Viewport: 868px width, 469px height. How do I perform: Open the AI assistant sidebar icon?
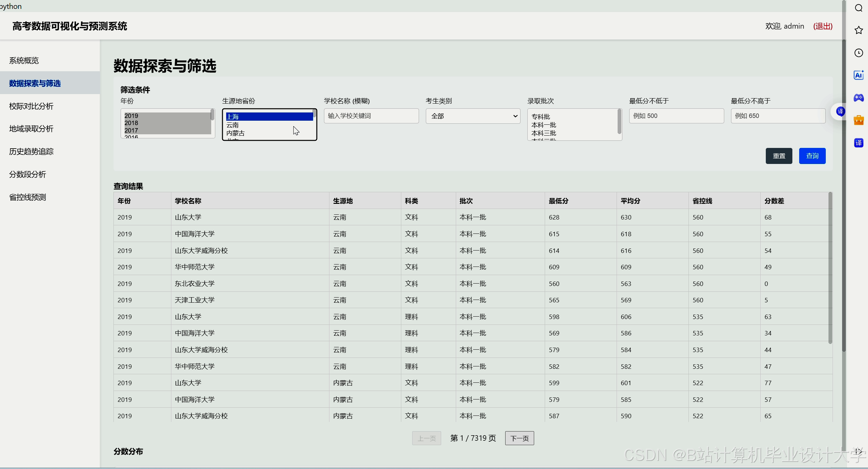[x=858, y=75]
